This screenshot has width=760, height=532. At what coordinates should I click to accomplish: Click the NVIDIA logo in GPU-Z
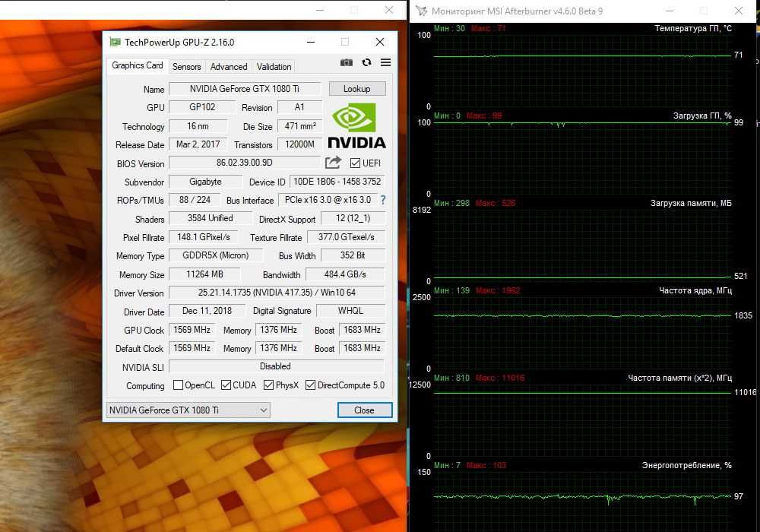(x=356, y=126)
